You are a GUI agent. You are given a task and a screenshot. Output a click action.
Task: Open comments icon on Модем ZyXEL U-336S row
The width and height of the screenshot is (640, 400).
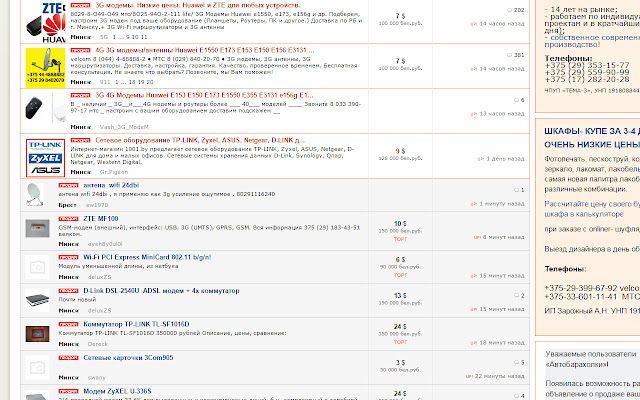pyautogui.click(x=516, y=396)
